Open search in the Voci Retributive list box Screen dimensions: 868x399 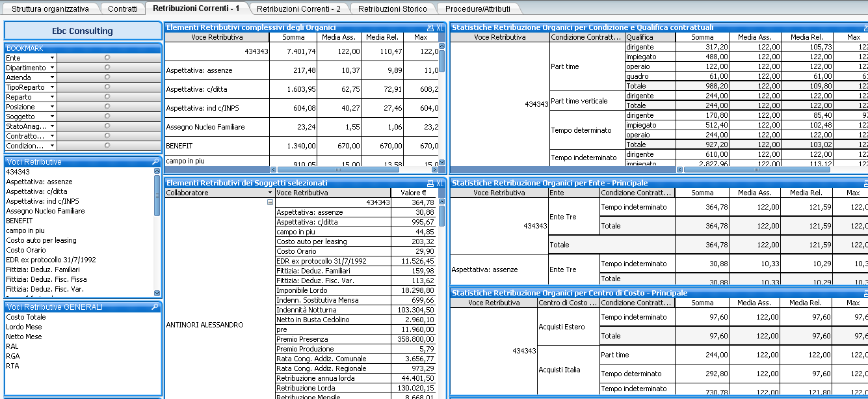pyautogui.click(x=155, y=161)
